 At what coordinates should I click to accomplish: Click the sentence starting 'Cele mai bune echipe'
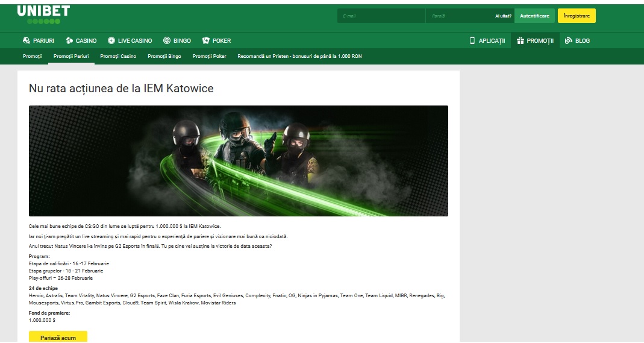click(x=125, y=226)
